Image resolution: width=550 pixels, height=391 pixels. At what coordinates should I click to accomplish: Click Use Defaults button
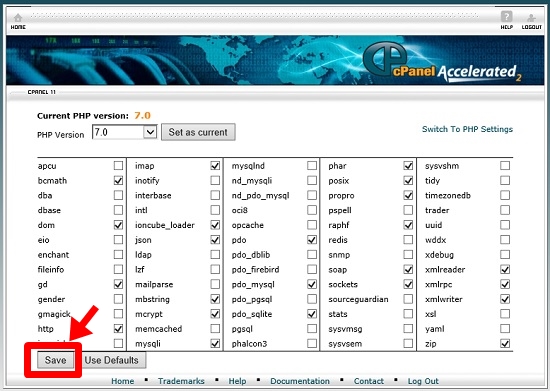(x=112, y=360)
